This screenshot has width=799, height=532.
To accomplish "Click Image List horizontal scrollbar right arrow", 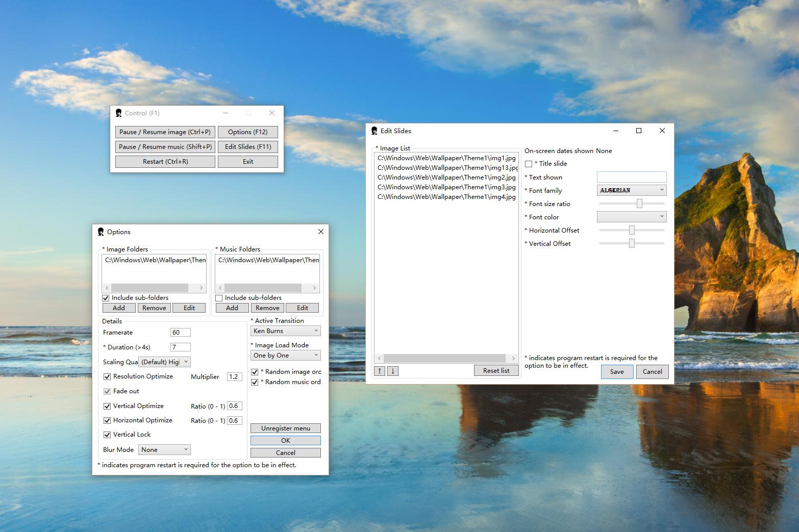I will (513, 358).
